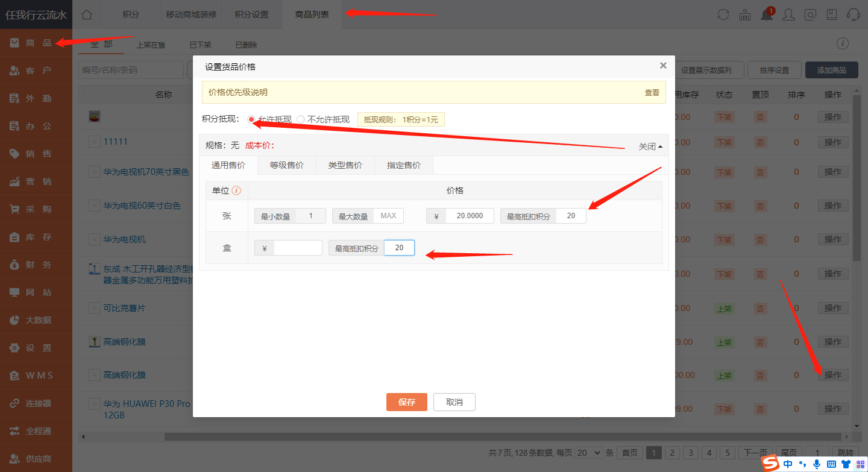This screenshot has height=472, width=868.
Task: Click the help manual book icon
Action: (x=832, y=14)
